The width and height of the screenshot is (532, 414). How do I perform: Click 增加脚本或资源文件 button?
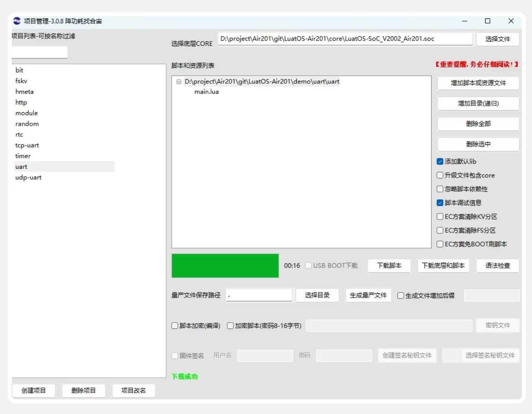[478, 83]
